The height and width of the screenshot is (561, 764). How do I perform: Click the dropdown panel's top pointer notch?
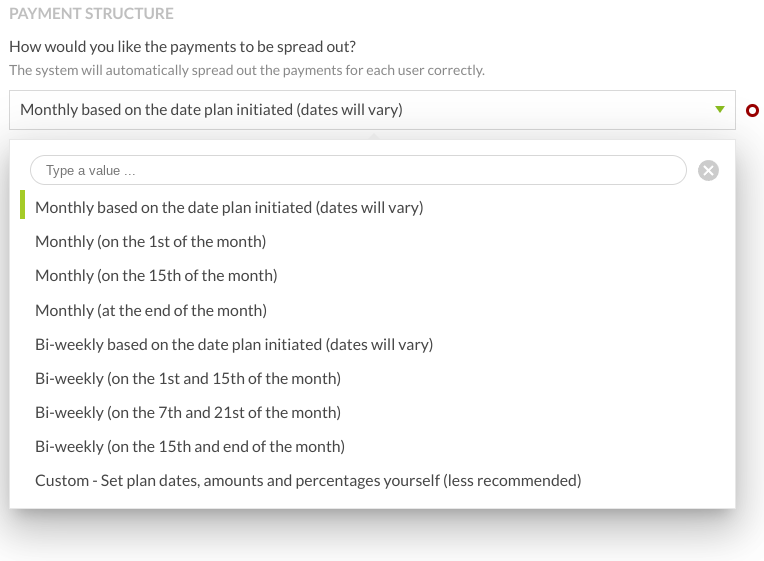372,136
